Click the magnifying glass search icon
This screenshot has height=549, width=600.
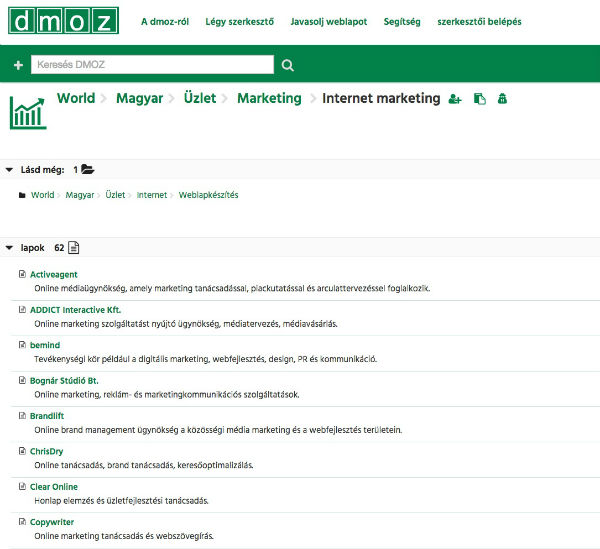(x=287, y=65)
